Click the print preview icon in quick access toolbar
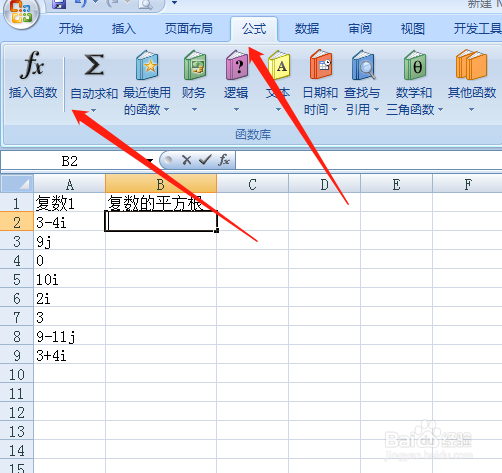This screenshot has height=473, width=502. tap(146, 4)
